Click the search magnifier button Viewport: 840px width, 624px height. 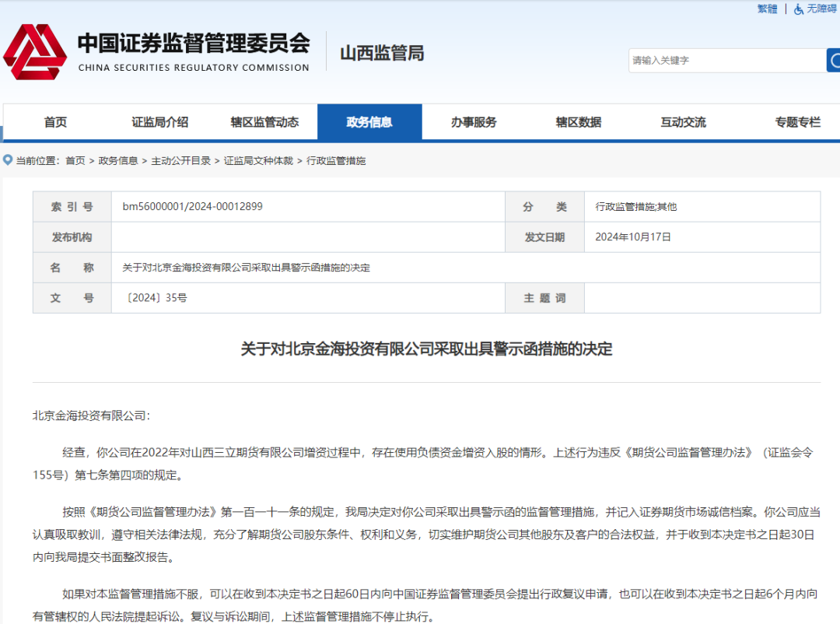(x=834, y=60)
